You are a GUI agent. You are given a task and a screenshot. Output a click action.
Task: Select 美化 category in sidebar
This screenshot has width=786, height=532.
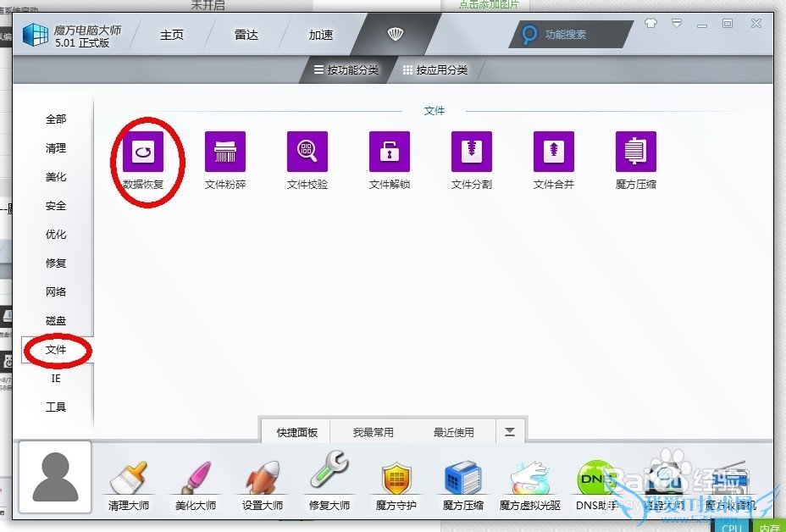click(56, 177)
